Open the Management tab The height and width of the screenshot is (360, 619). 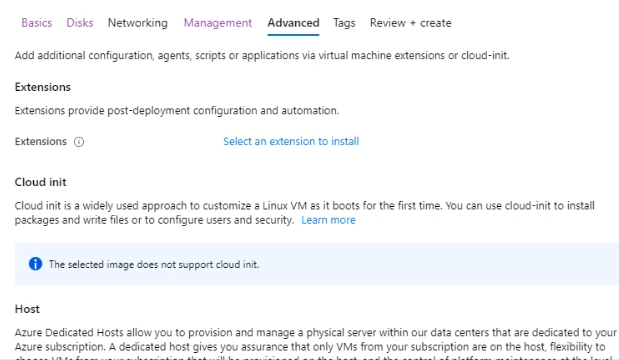tap(218, 23)
